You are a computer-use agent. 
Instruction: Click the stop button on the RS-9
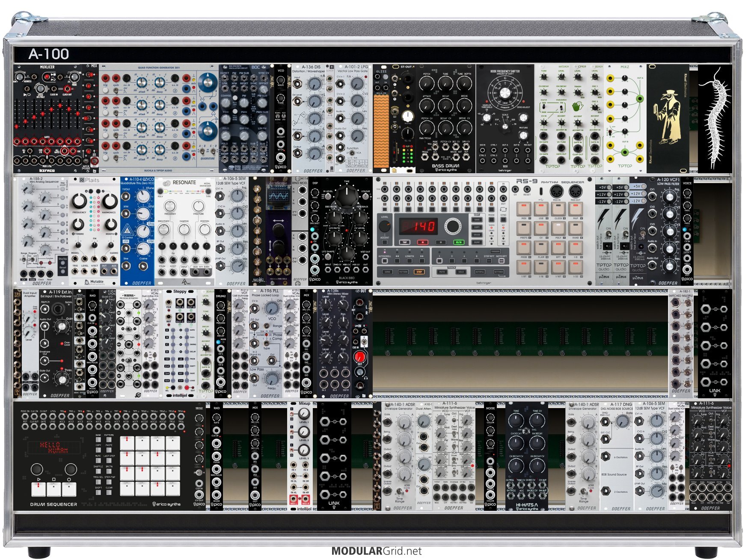coord(440,242)
